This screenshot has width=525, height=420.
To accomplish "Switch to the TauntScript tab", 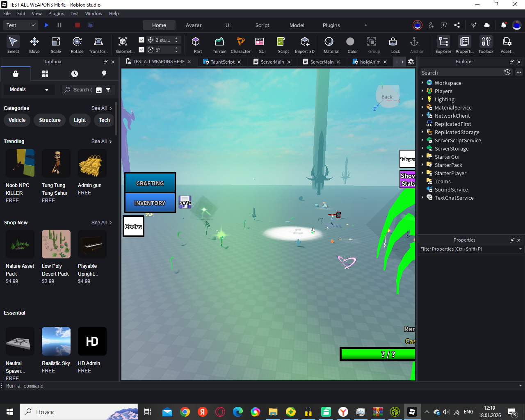I will tap(222, 62).
